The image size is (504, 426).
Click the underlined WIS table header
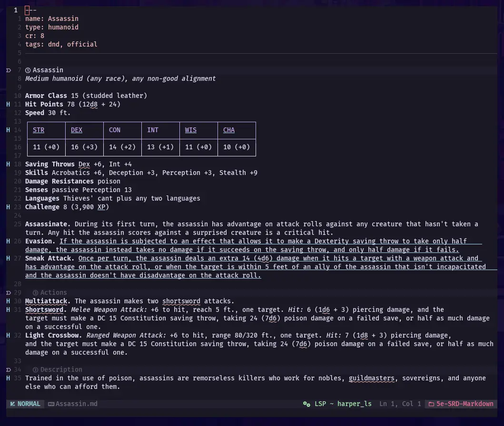point(191,130)
